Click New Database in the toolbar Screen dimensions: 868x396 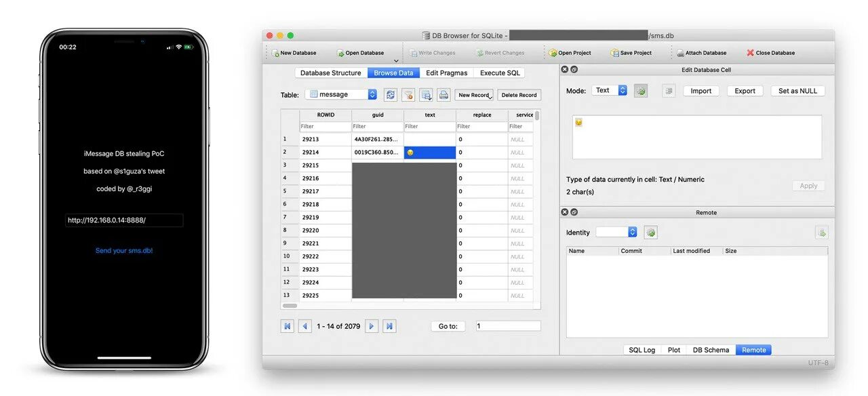(x=294, y=53)
